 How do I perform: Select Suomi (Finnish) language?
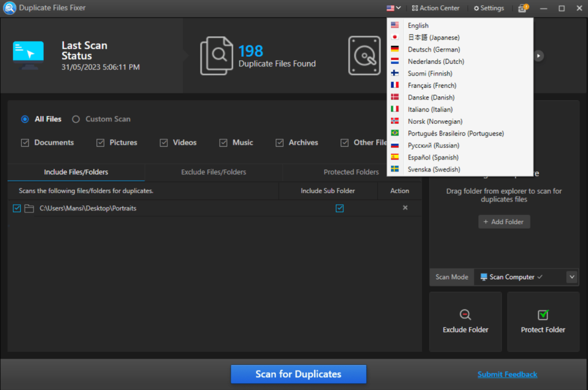(x=460, y=73)
